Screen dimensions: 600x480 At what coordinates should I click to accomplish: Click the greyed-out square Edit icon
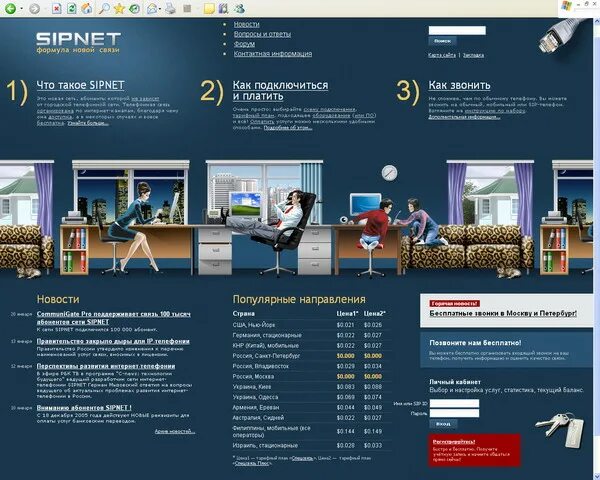pos(187,8)
